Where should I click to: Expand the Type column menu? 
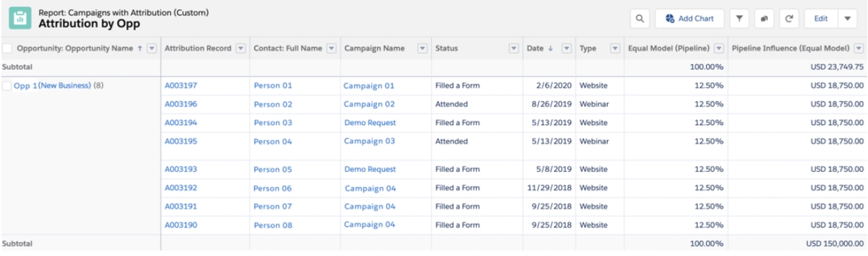[615, 48]
